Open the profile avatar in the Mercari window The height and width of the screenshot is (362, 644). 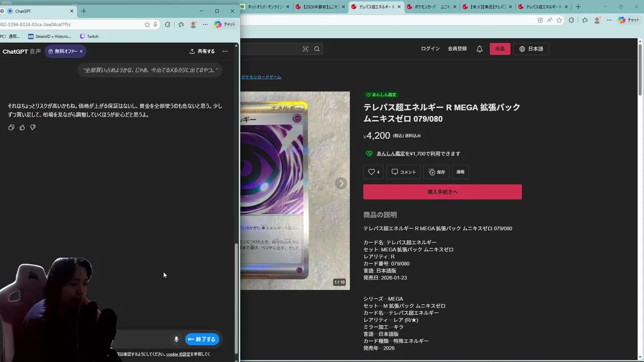coord(597,20)
